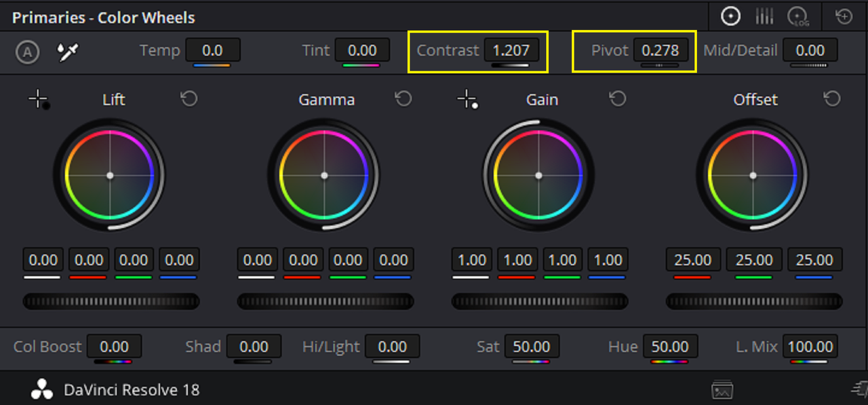Switch to Log wheels mode icon

pos(797,17)
